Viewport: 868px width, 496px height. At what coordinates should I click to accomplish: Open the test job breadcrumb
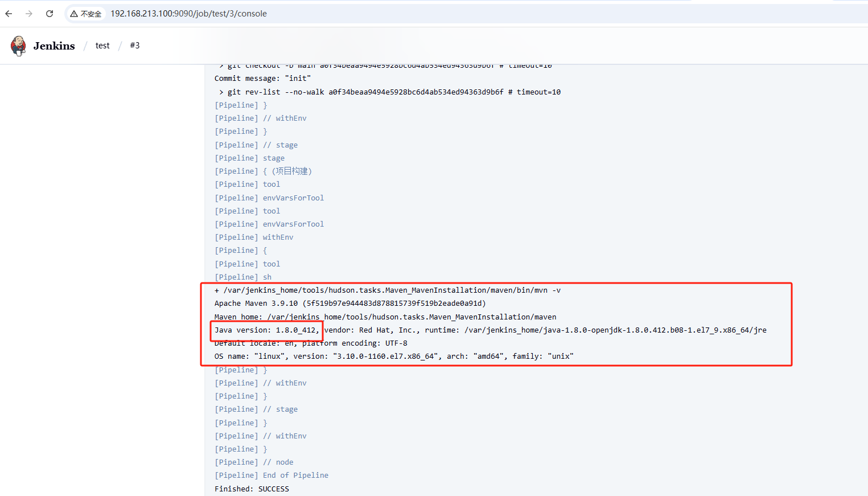102,46
